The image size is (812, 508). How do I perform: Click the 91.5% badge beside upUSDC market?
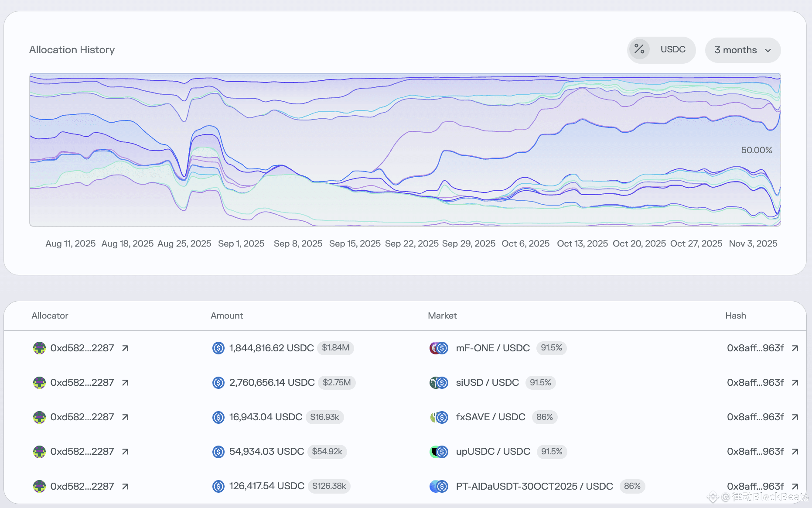click(x=552, y=452)
